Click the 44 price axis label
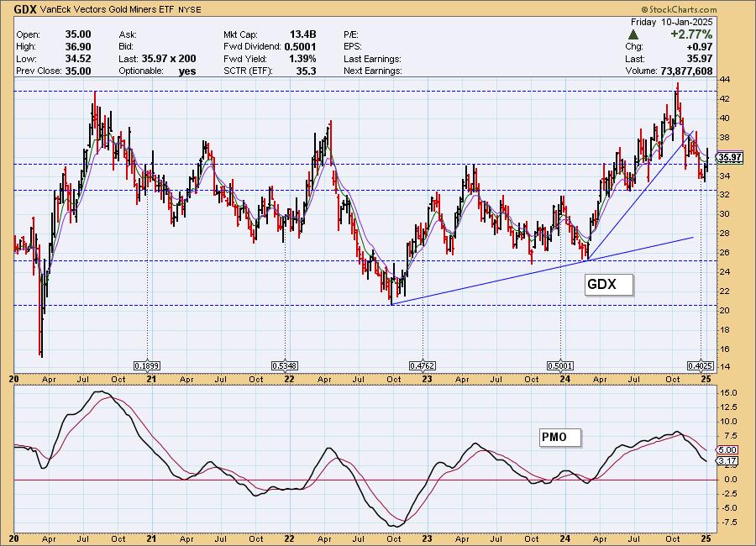 pyautogui.click(x=725, y=80)
